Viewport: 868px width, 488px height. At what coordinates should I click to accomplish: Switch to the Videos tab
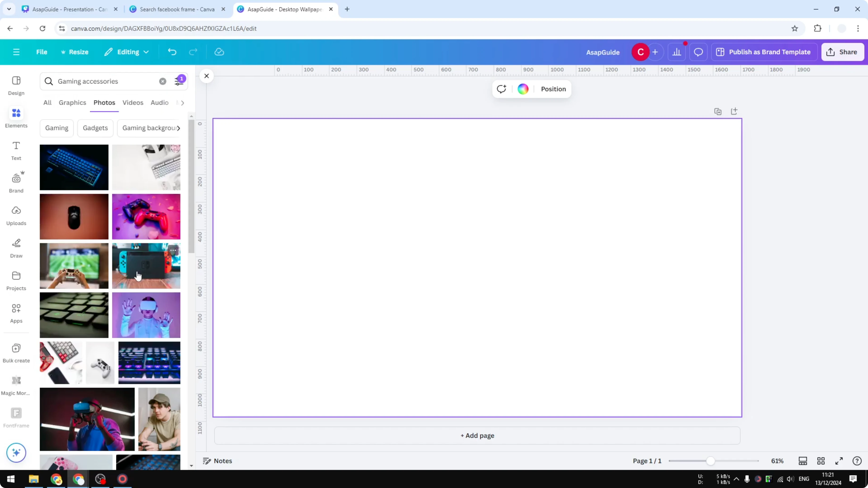[x=133, y=103]
